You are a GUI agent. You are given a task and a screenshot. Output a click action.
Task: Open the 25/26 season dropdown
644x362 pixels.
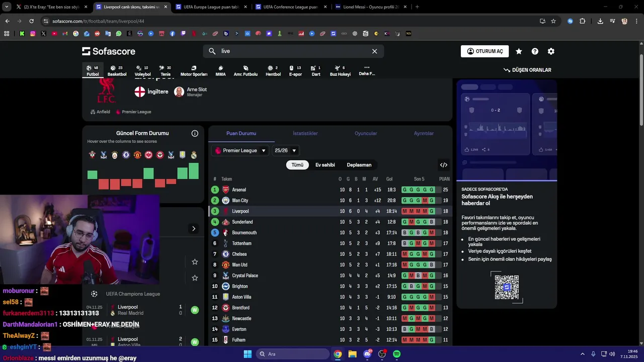pyautogui.click(x=285, y=150)
